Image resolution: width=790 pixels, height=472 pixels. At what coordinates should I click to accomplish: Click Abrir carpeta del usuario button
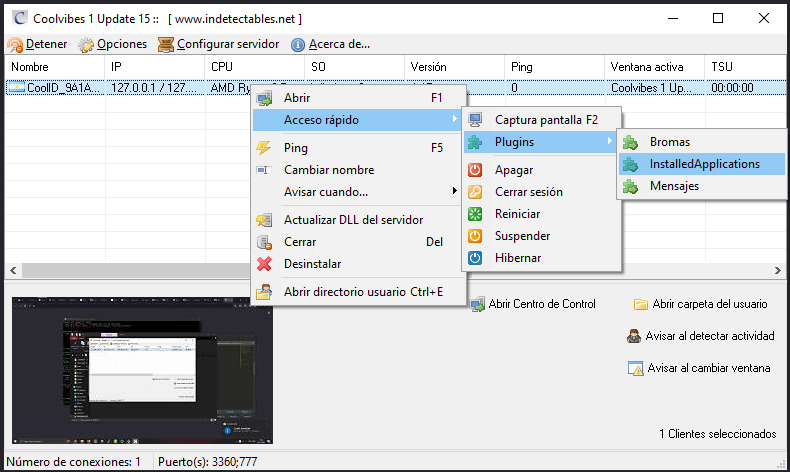tap(700, 304)
